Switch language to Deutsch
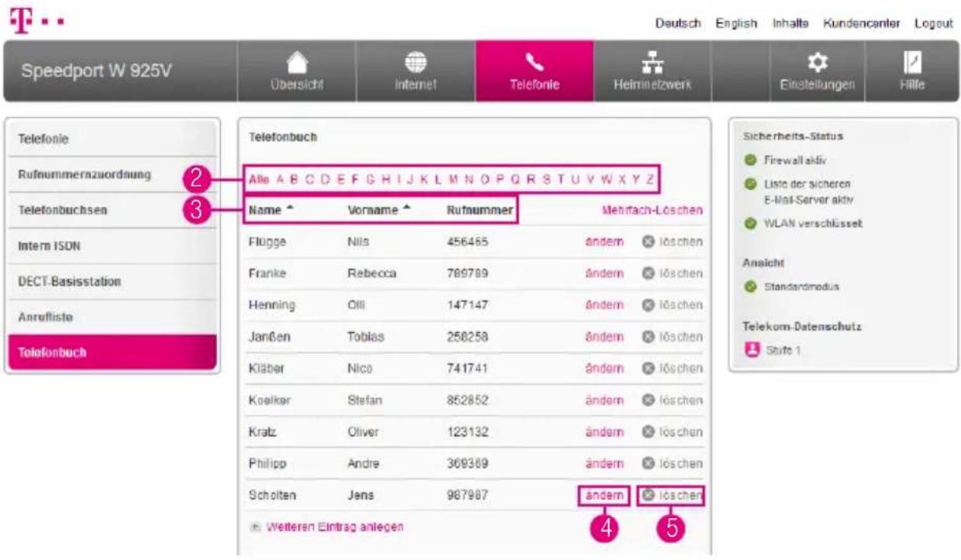The height and width of the screenshot is (560, 961). pyautogui.click(x=678, y=24)
